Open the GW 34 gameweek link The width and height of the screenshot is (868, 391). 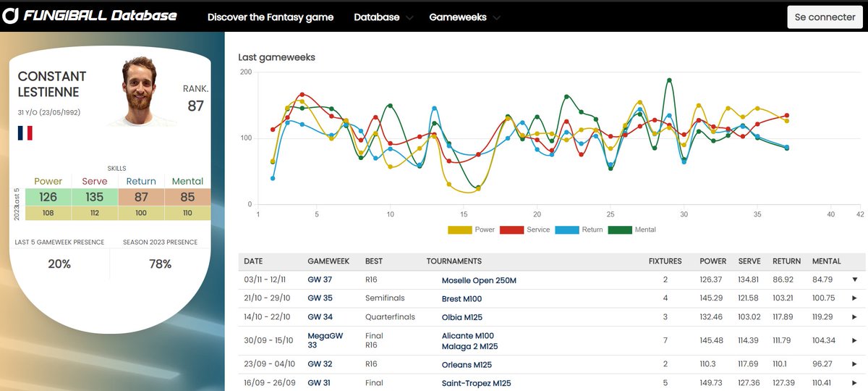320,316
